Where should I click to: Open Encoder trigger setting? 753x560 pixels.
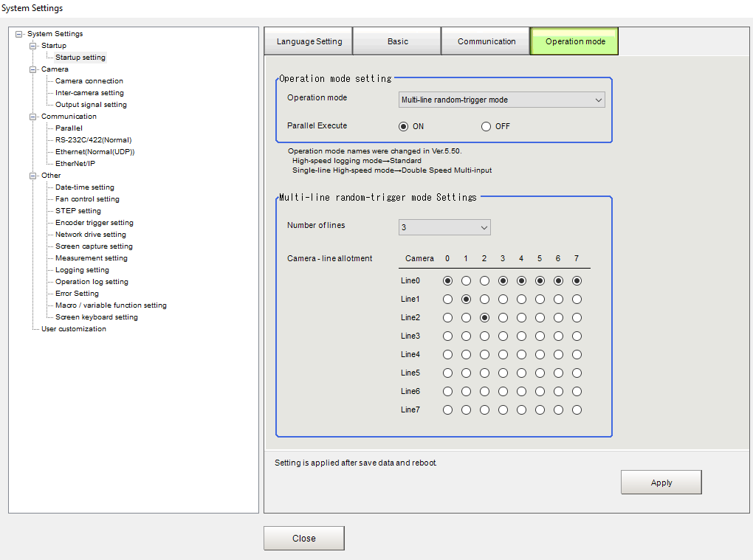coord(94,223)
